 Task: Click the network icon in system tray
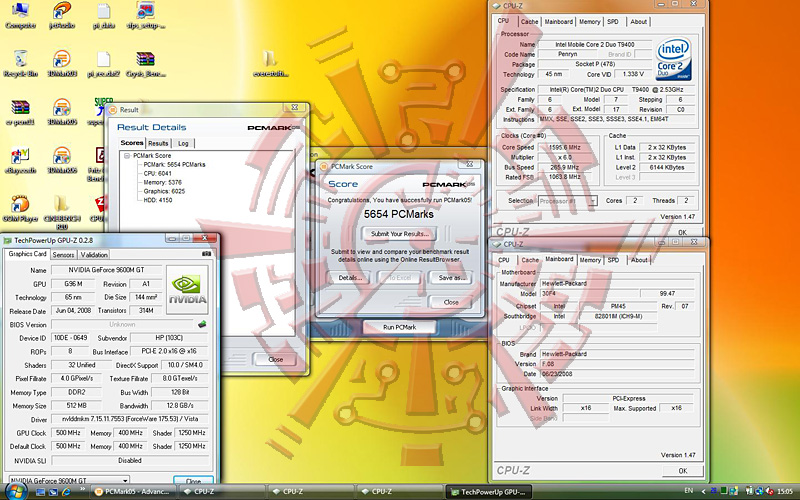point(759,492)
